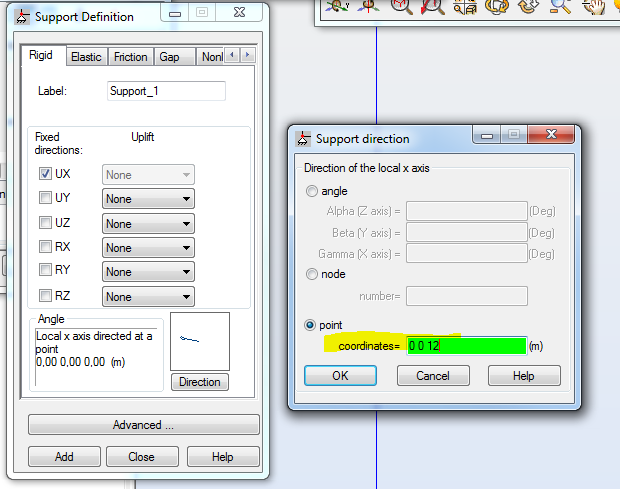620x489 pixels.
Task: Open the UX uplift dropdown
Action: [148, 175]
